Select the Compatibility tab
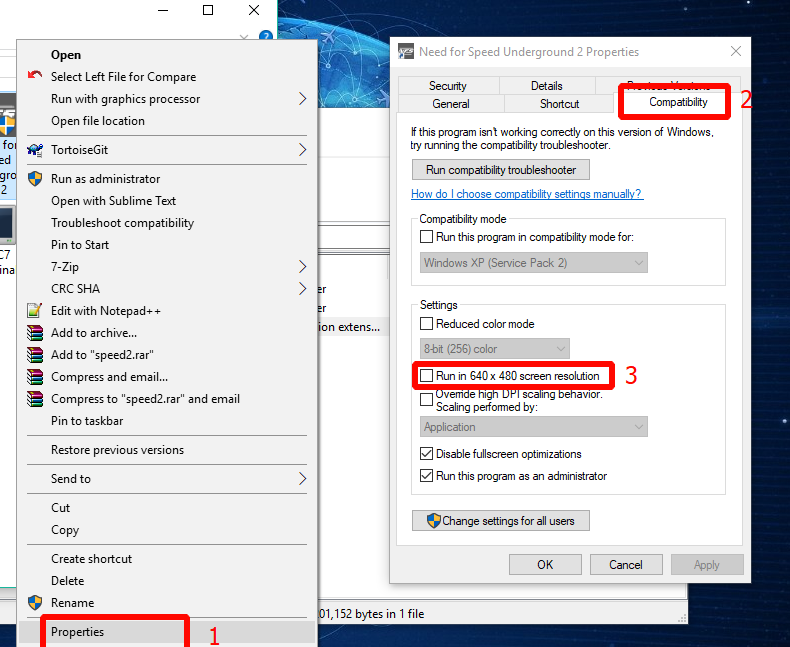This screenshot has width=790, height=647. [x=678, y=102]
